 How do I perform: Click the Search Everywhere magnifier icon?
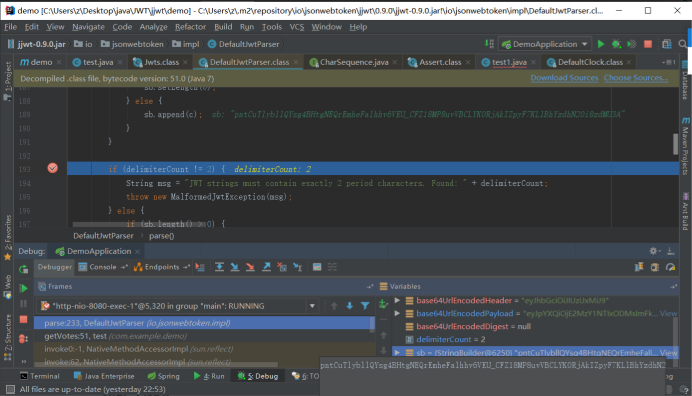[682, 44]
